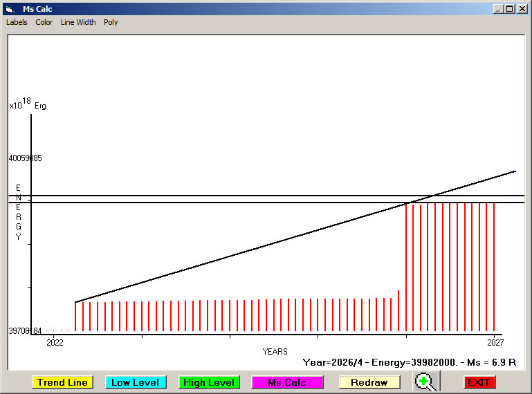Image resolution: width=532 pixels, height=394 pixels.
Task: Expand the Line Width menu
Action: click(x=78, y=22)
